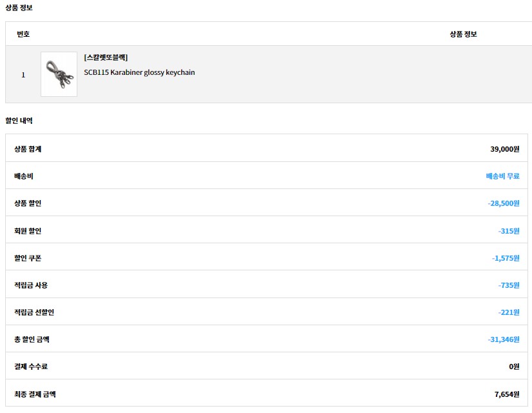Click the 번호 column header
This screenshot has height=413, width=532.
(x=23, y=34)
